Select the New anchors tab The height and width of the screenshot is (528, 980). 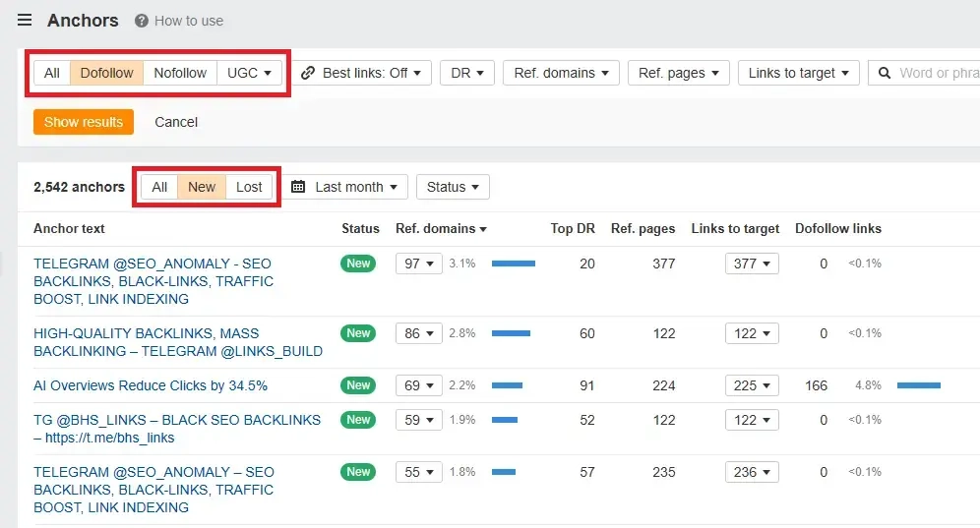[x=202, y=187]
